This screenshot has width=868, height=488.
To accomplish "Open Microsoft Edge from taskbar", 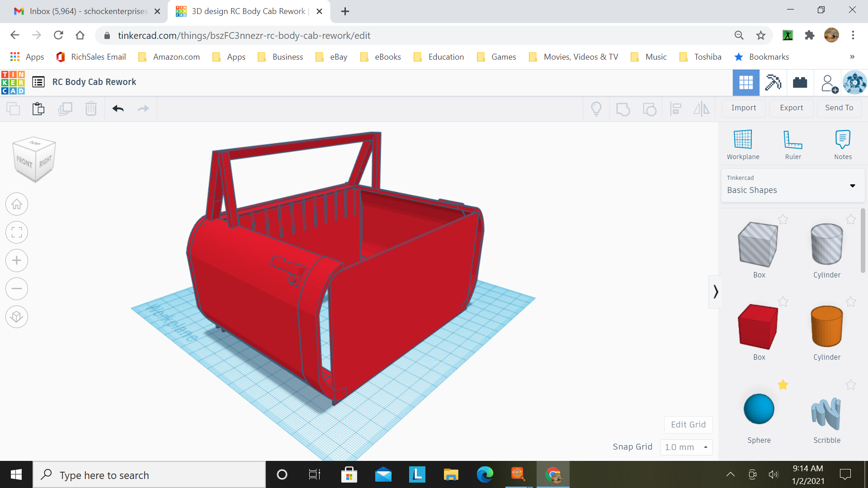I will coord(485,474).
